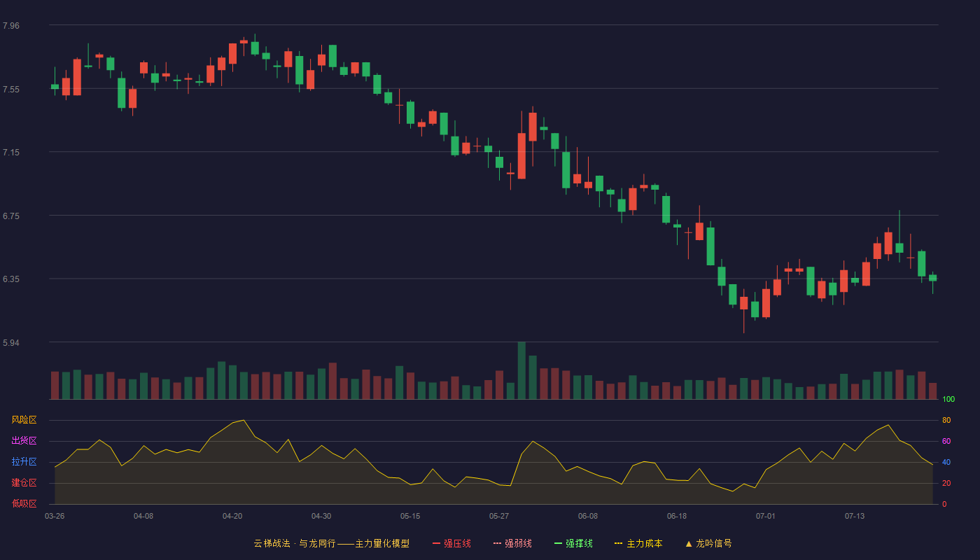Click the 04-20 date label
980x560 pixels.
click(x=232, y=517)
